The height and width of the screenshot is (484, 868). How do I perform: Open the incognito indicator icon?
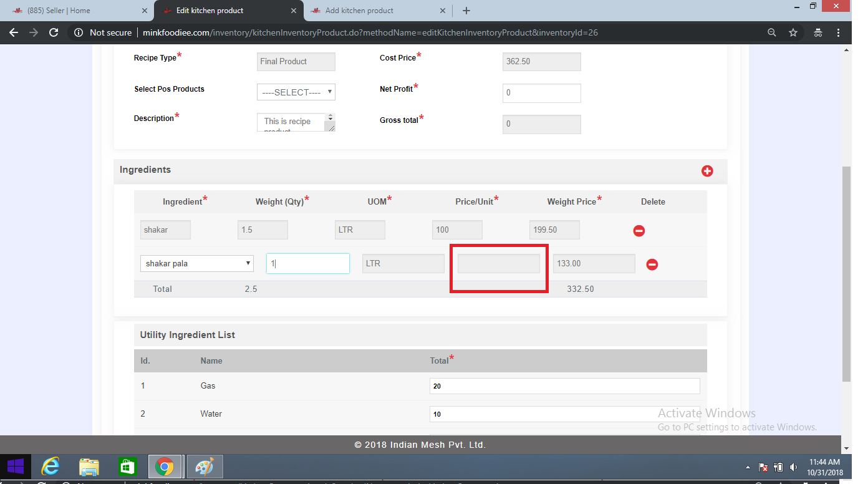tap(818, 32)
